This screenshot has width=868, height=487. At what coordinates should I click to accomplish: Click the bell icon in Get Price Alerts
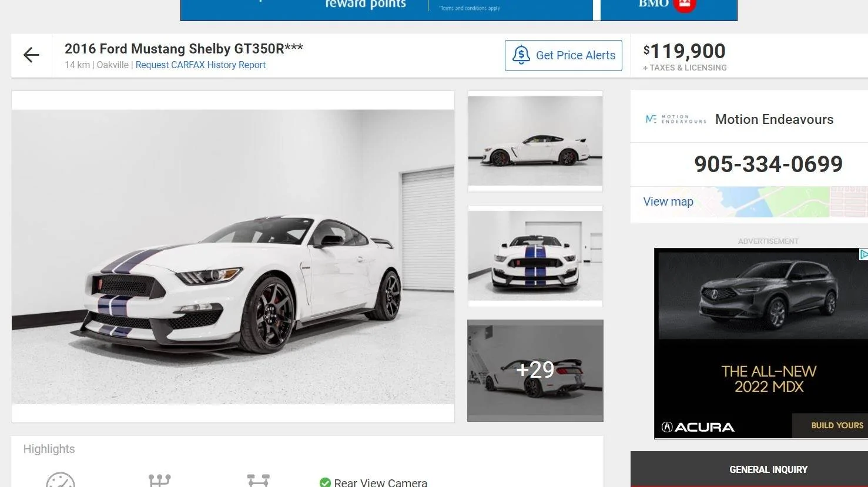(x=521, y=55)
